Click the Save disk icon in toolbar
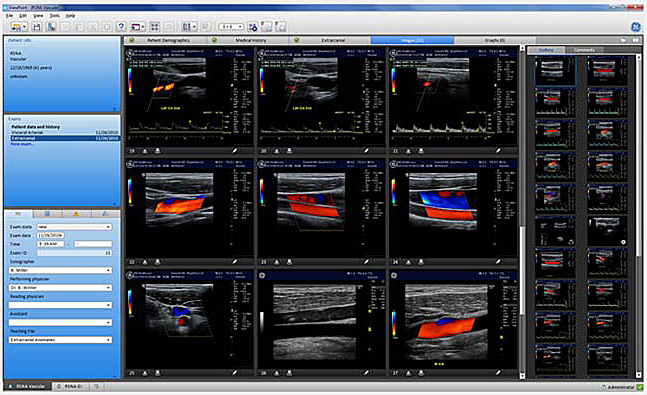This screenshot has width=647, height=395. 37,27
